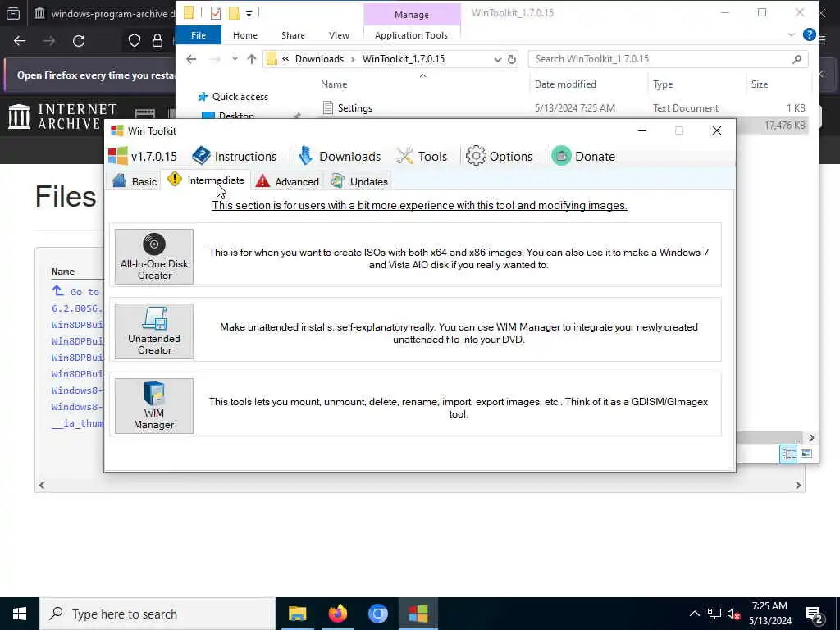Go back in the Firefox browser

(x=20, y=41)
